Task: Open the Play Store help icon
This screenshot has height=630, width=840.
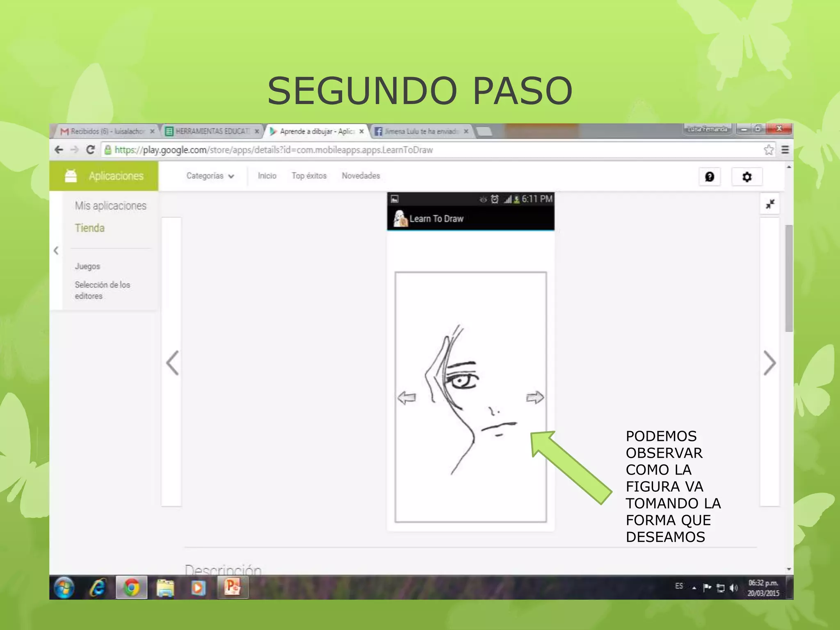Action: click(710, 177)
